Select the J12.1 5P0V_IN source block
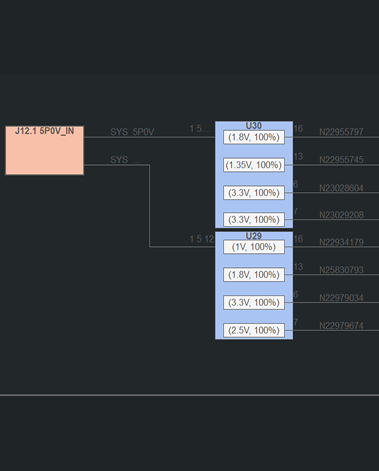 [x=44, y=150]
